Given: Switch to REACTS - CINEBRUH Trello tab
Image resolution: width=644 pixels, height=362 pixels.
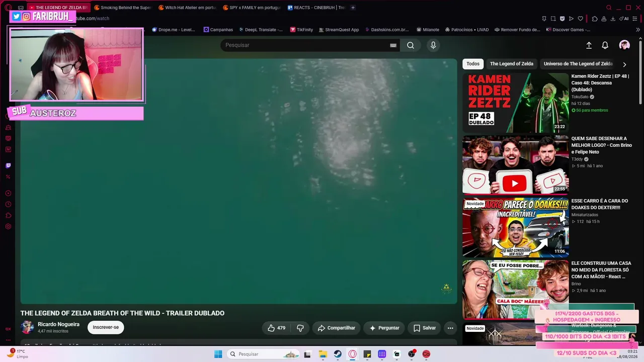Looking at the screenshot, I should pos(315,8).
